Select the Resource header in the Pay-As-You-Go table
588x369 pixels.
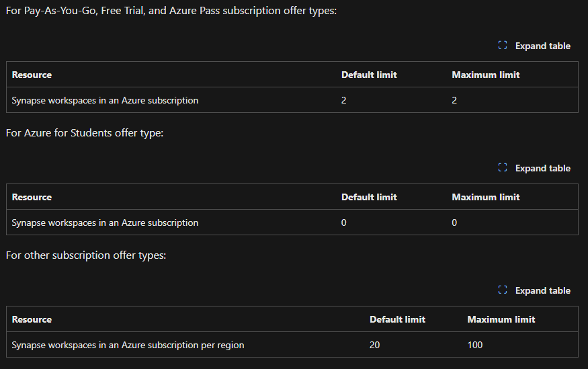tap(32, 75)
